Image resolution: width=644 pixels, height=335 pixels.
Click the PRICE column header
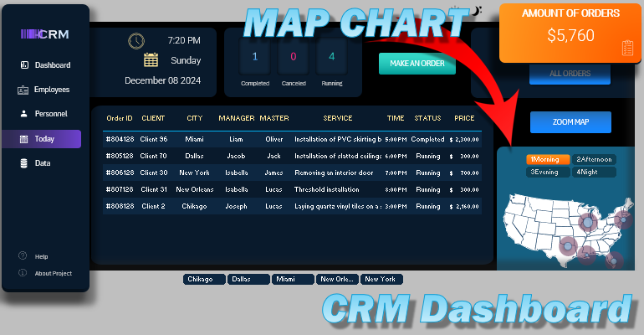point(464,118)
